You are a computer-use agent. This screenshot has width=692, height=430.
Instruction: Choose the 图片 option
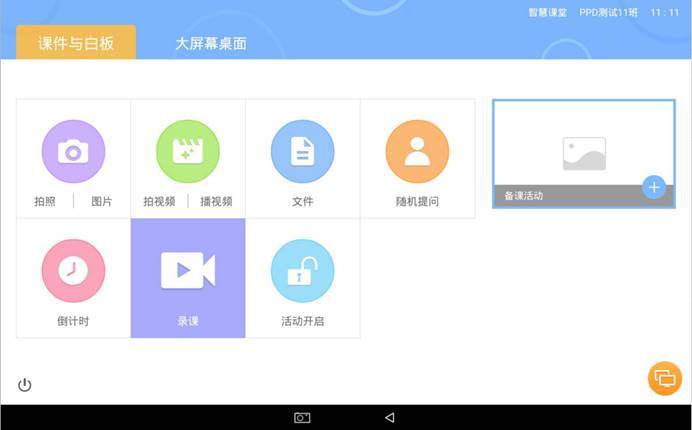(102, 201)
